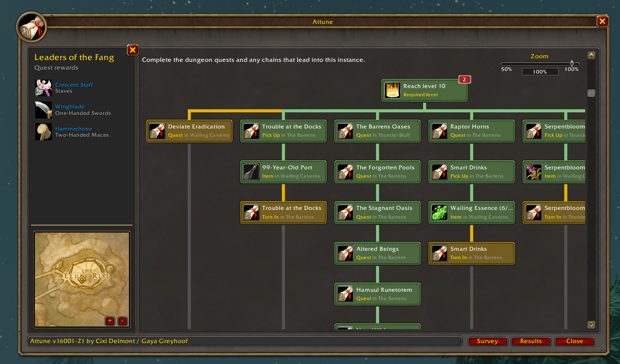Click the Smart Drinks Pick Up scroll icon
The height and width of the screenshot is (364, 620).
point(440,172)
